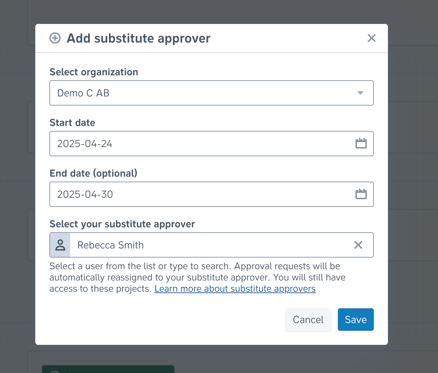This screenshot has width=438, height=373.
Task: Click the Select your substitute approver label
Action: point(122,224)
